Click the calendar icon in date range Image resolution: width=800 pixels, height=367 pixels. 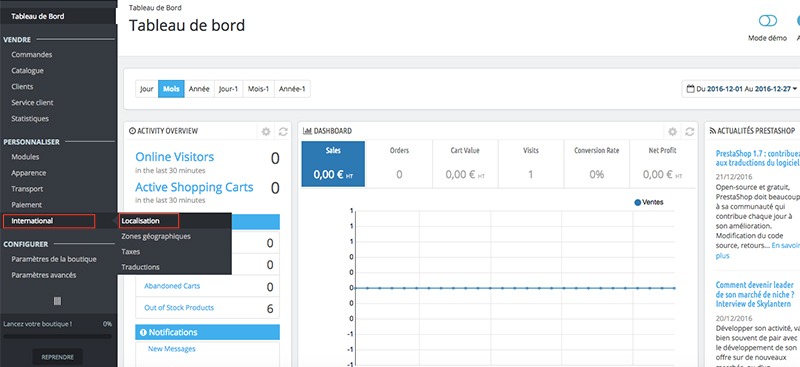pos(691,89)
